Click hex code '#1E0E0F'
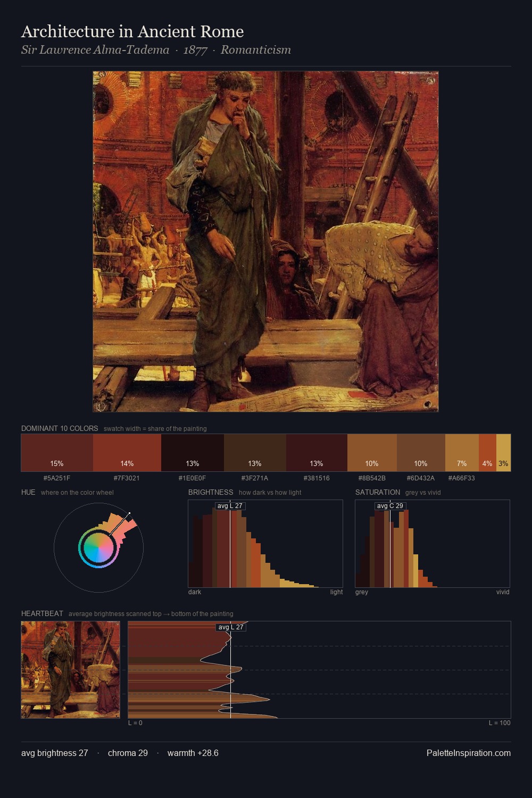532x798 pixels. coord(192,478)
